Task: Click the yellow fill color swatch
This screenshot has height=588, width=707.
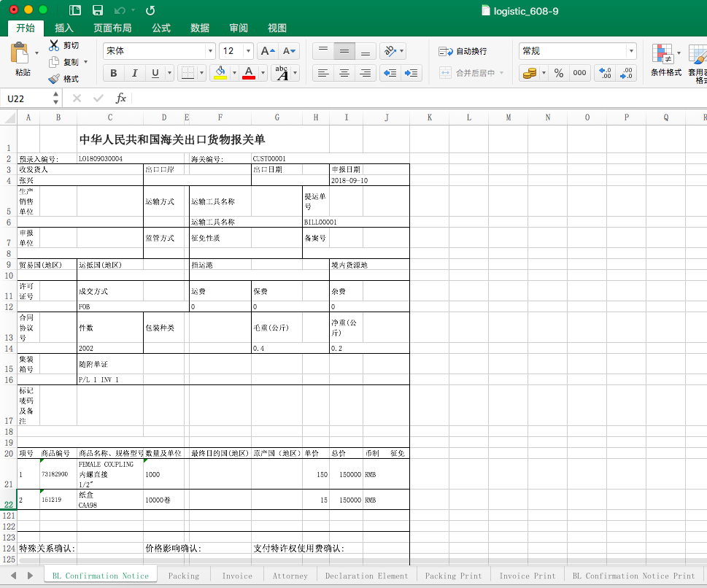Action: [x=220, y=73]
